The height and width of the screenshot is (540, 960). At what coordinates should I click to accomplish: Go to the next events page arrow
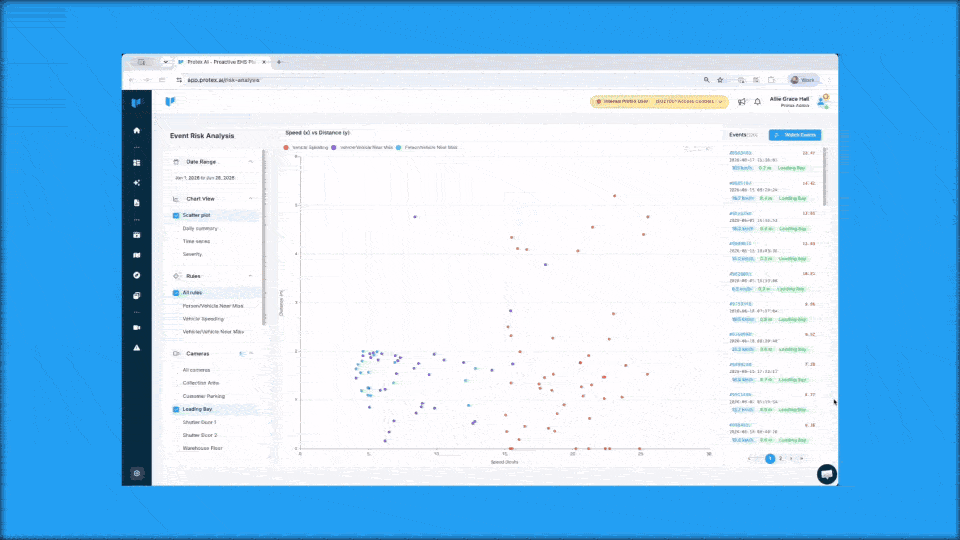pos(791,459)
